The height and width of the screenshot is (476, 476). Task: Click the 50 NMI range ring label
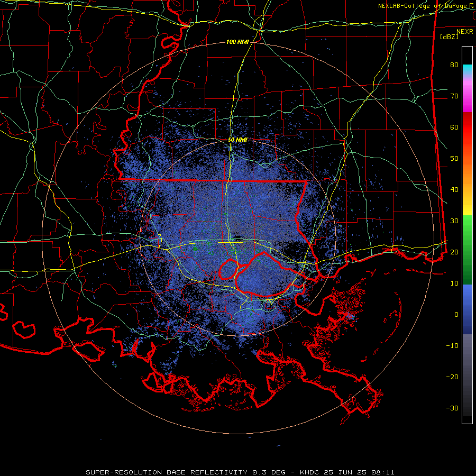click(237, 140)
